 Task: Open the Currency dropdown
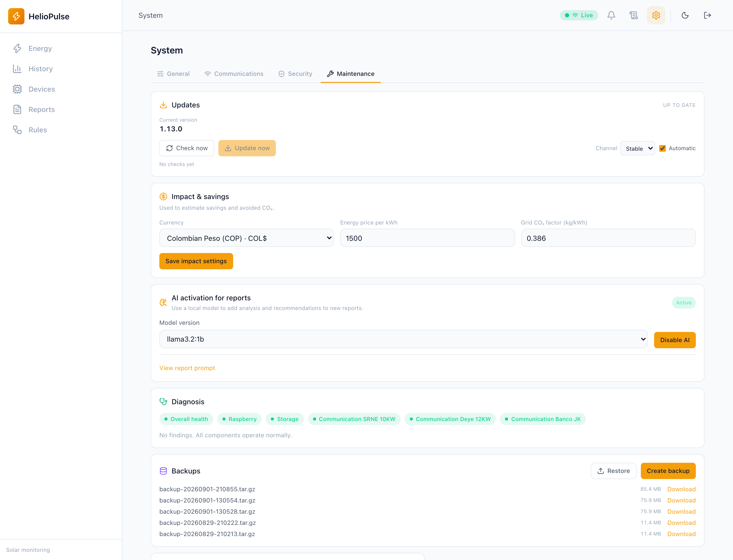247,238
